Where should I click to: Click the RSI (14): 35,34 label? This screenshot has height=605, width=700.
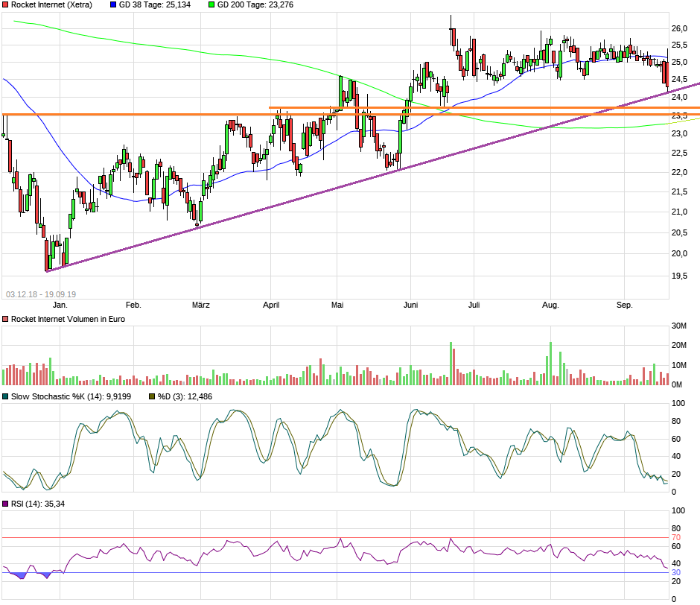pos(38,504)
